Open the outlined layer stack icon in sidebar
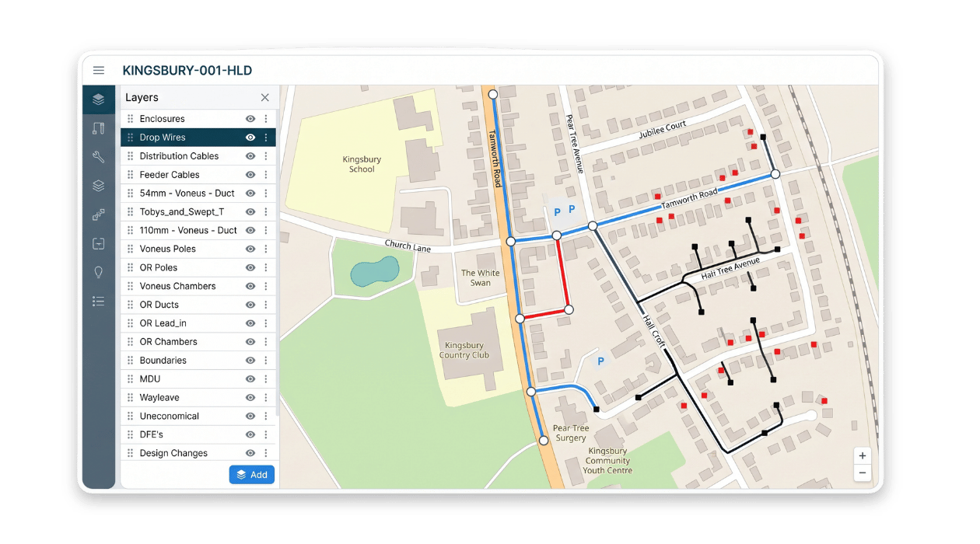Screen dimensions: 980x544 (99, 186)
